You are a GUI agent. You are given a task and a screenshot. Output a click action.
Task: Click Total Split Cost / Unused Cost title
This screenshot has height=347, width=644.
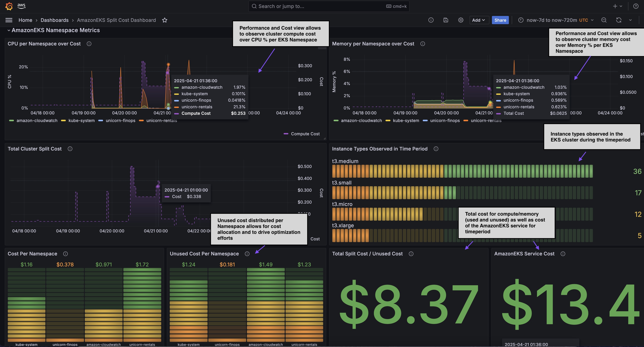click(367, 254)
